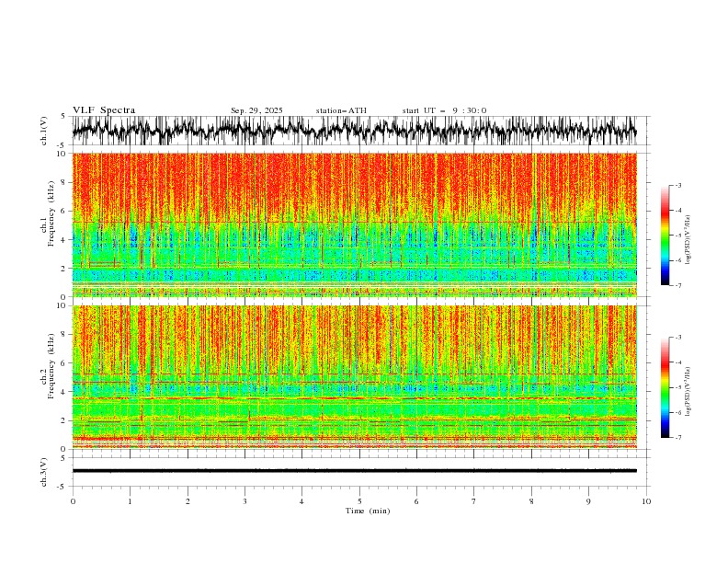The width and height of the screenshot is (728, 563).
Task: Click the ch.2 color bar "-3" label
Action: (x=677, y=338)
